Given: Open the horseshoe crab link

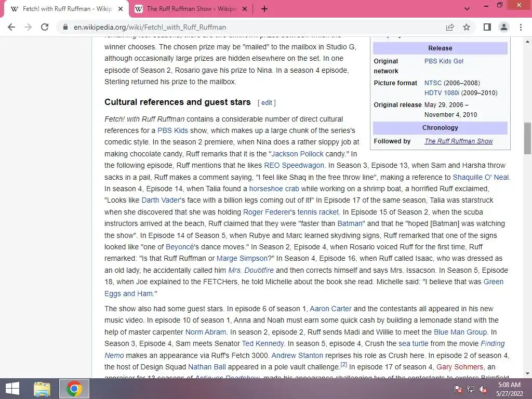Looking at the screenshot, I should coord(274,189).
